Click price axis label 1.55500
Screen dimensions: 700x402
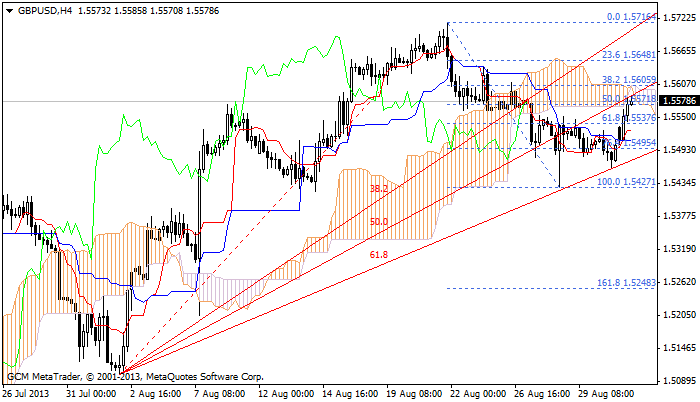[x=679, y=117]
